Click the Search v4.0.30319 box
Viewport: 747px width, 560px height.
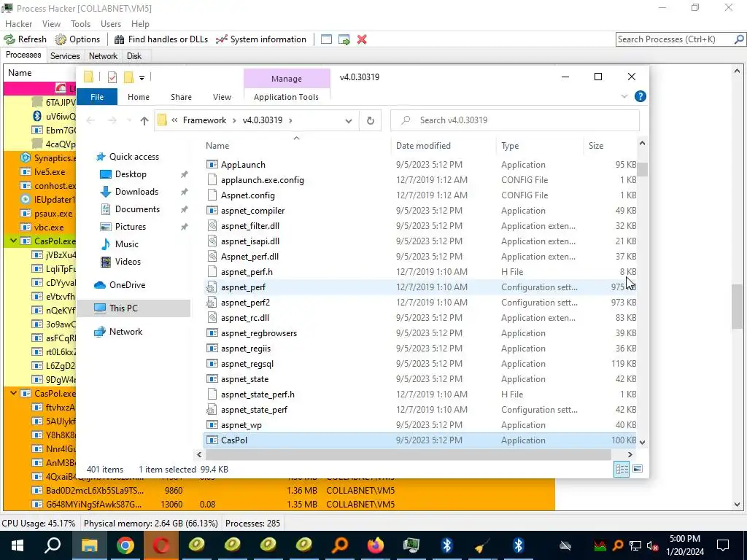[x=515, y=120]
